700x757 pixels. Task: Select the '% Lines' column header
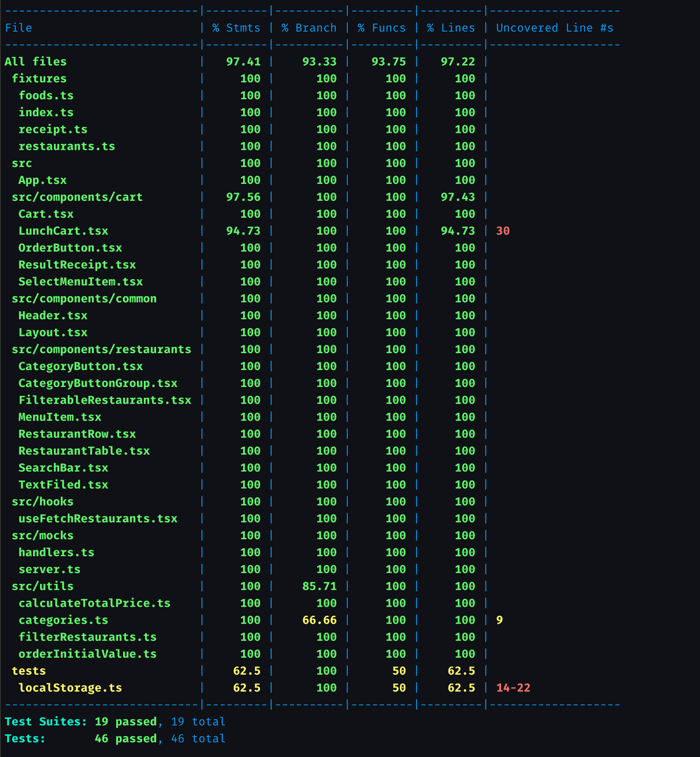pyautogui.click(x=451, y=28)
